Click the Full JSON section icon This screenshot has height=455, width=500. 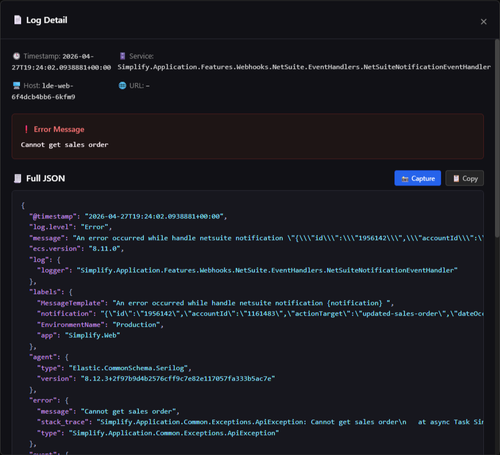point(17,178)
